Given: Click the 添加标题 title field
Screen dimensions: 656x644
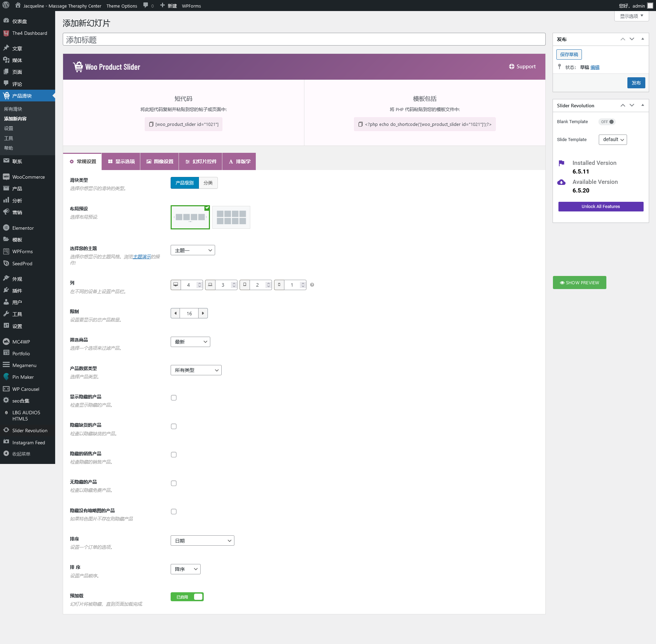Looking at the screenshot, I should point(304,39).
